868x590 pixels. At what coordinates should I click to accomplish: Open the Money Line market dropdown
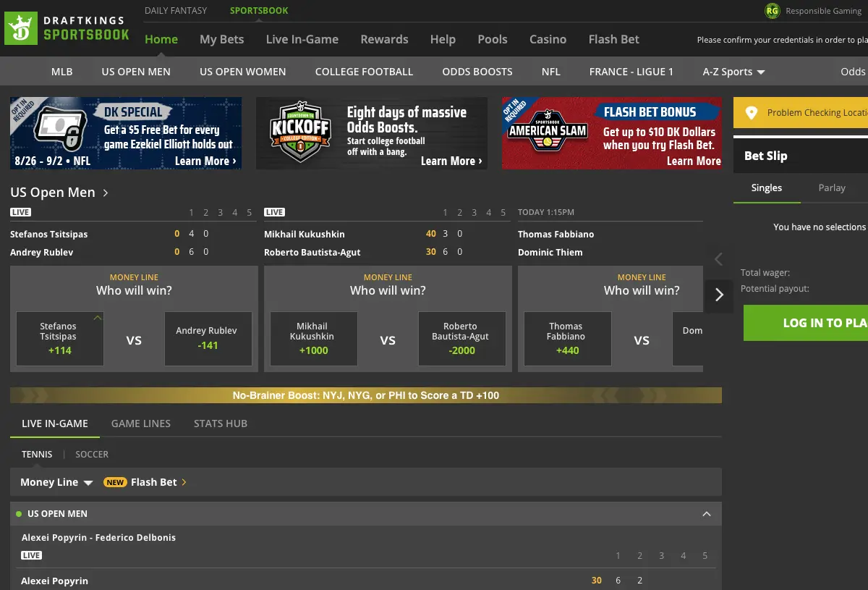click(56, 482)
